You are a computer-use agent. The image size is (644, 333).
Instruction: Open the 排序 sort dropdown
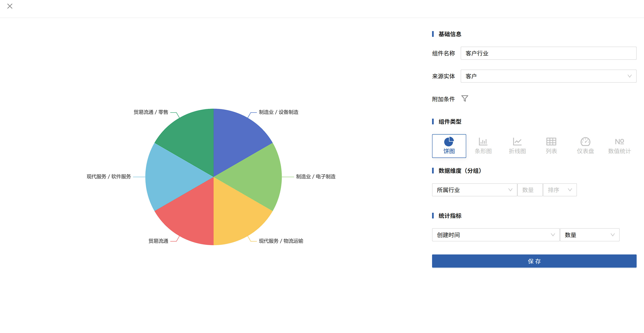click(x=560, y=190)
